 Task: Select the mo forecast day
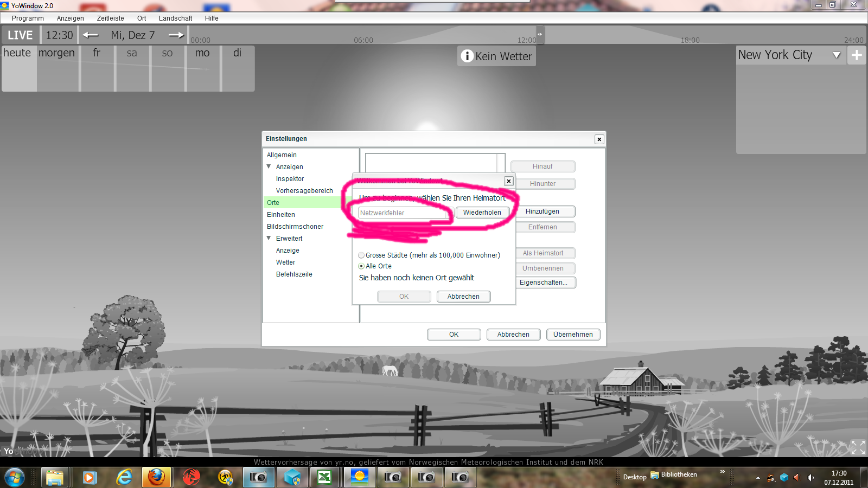point(203,68)
